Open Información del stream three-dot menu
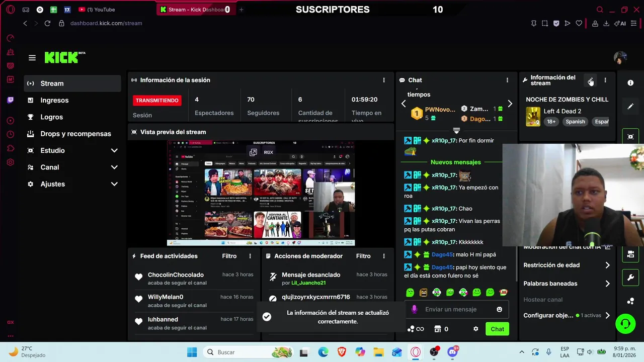This screenshot has height=362, width=644. [x=605, y=80]
